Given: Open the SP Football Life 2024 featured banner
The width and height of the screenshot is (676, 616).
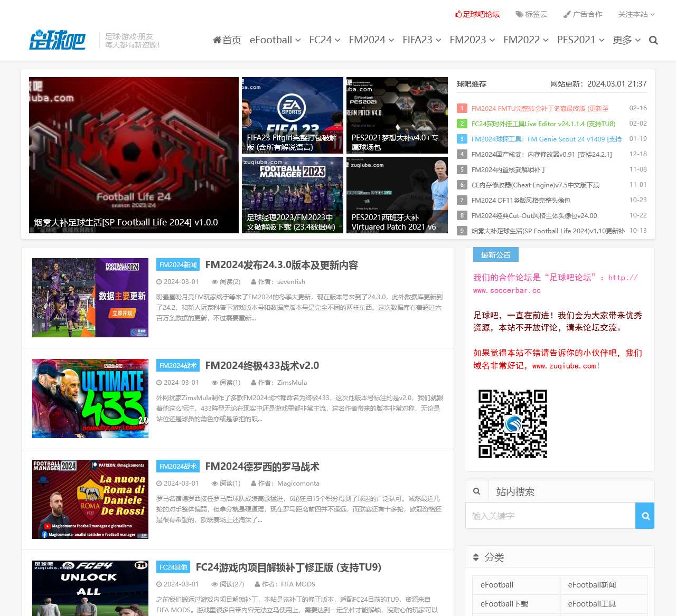Looking at the screenshot, I should point(134,155).
